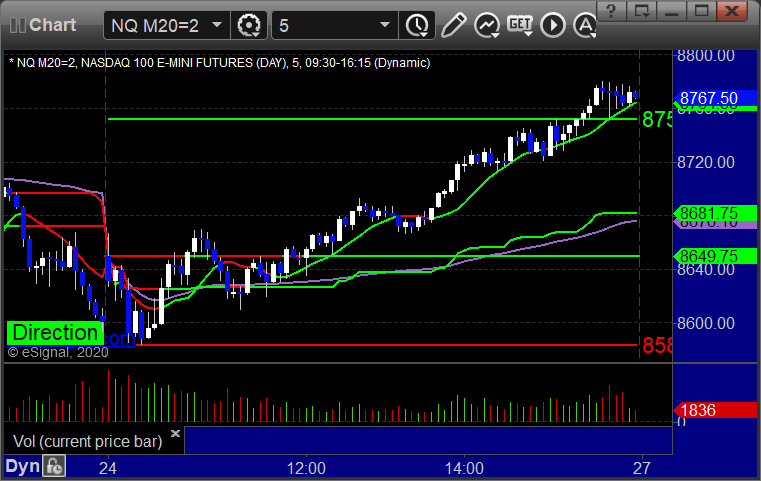761x481 pixels.
Task: Click the 24 date axis label
Action: 108,468
